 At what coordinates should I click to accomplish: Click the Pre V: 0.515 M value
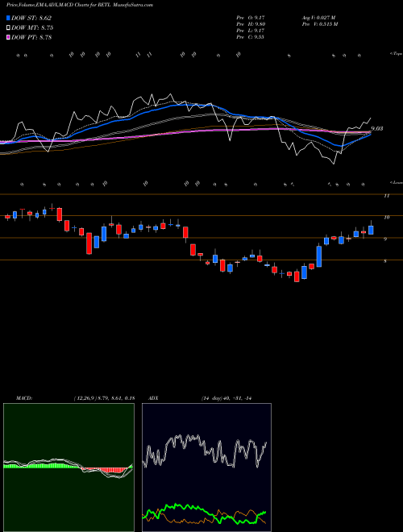319,24
